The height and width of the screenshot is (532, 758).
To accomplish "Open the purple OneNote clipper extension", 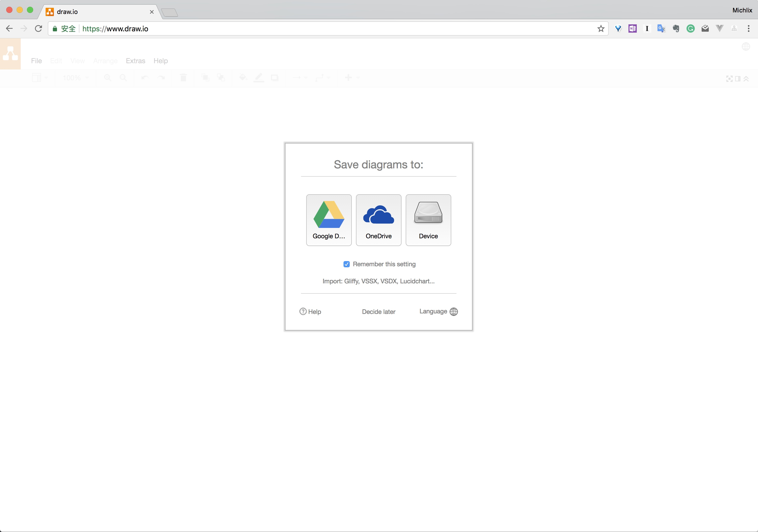I will 633,29.
